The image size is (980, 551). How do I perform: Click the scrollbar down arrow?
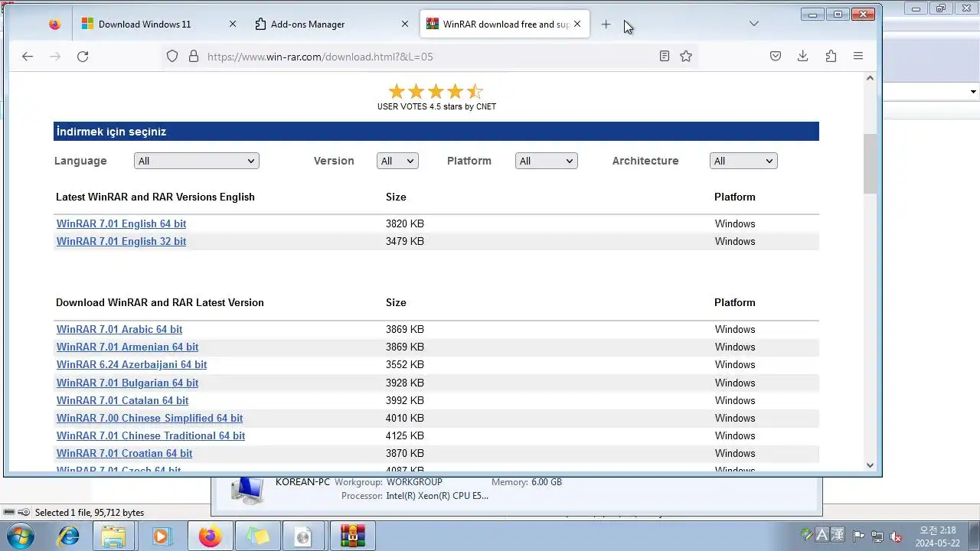pos(870,465)
